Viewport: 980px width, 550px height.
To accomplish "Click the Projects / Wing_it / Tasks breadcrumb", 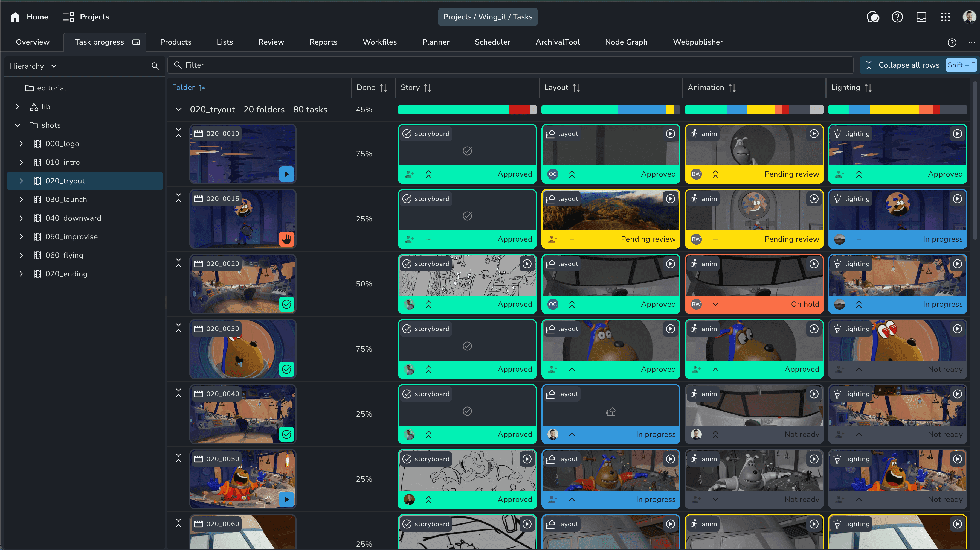I will (487, 17).
